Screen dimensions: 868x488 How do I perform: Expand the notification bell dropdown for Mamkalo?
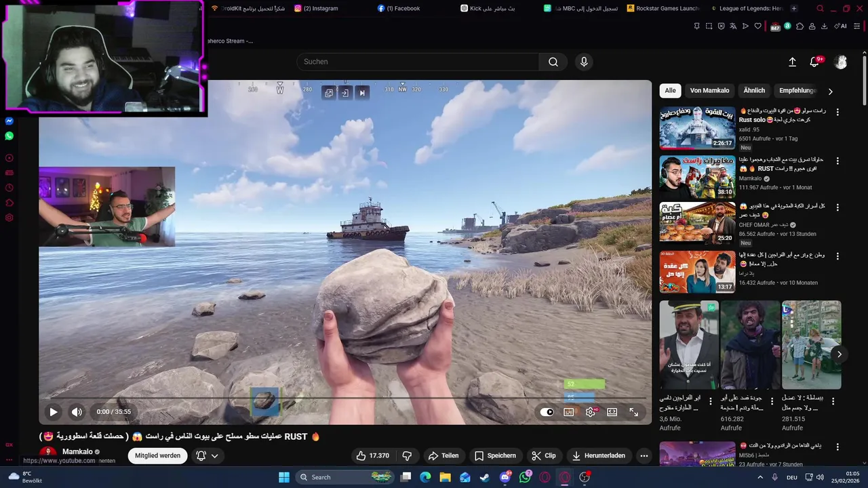click(208, 455)
